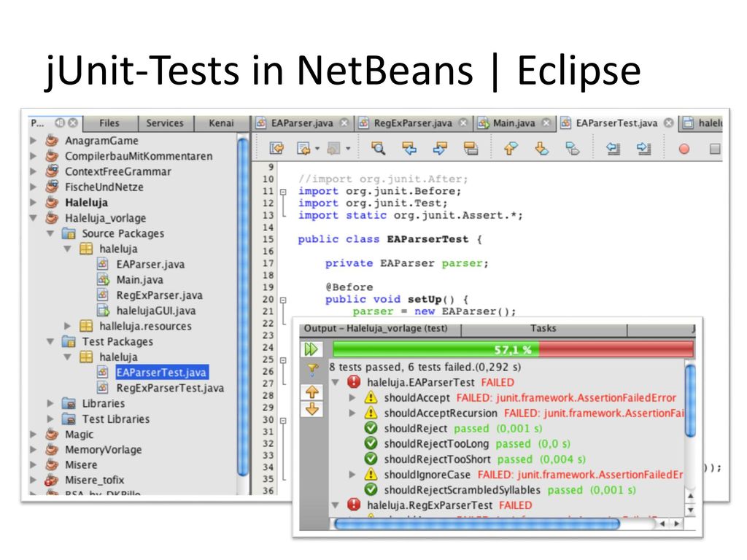
Task: Click the halleluja.resources package icon
Action: tap(86, 326)
